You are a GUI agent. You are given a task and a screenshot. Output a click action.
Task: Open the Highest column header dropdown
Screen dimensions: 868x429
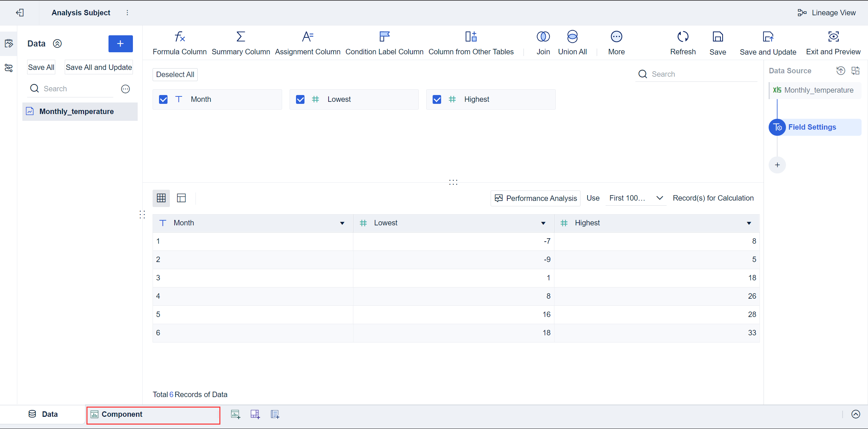click(749, 223)
